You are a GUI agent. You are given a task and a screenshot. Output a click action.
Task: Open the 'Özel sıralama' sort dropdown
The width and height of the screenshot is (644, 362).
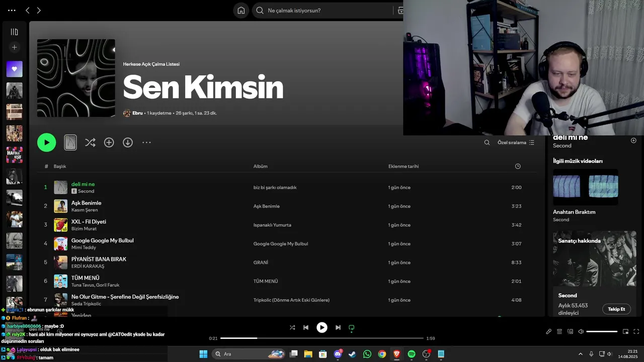point(516,143)
